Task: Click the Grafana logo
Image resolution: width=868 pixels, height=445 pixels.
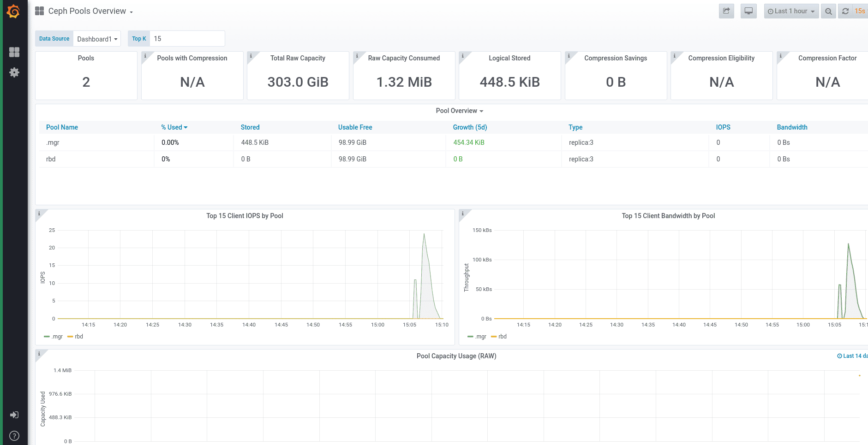Action: click(x=13, y=11)
